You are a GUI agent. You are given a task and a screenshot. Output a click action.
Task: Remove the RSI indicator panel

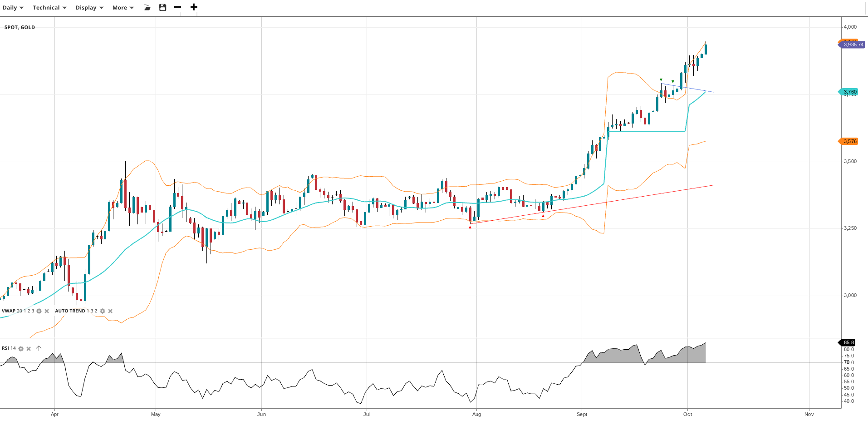[x=29, y=349]
